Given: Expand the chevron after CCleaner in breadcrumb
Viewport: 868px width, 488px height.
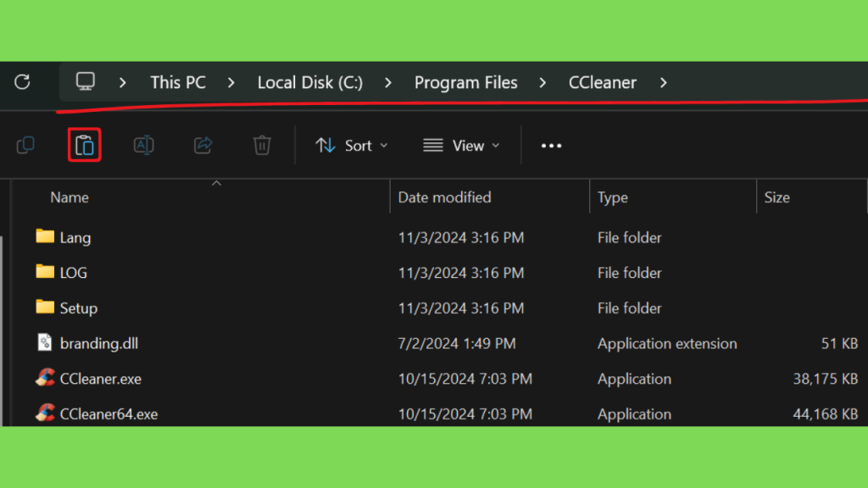Looking at the screenshot, I should 663,83.
